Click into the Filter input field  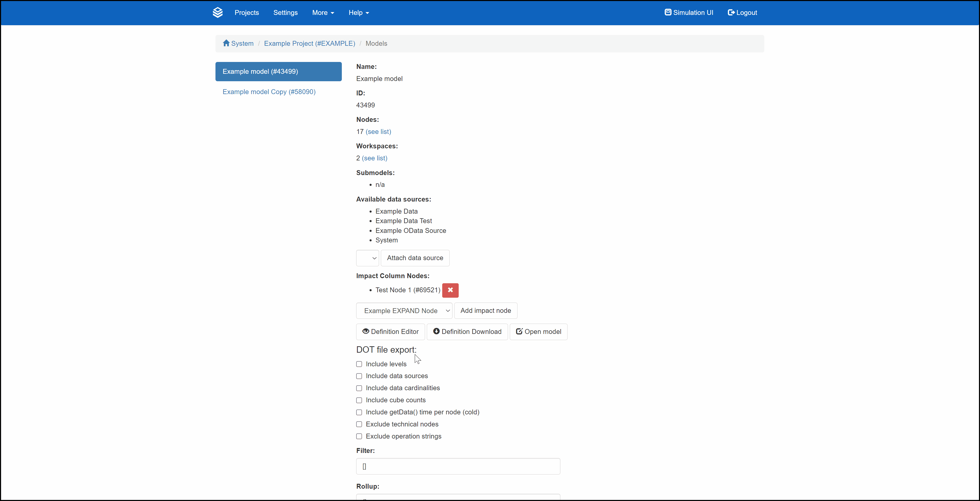[458, 466]
